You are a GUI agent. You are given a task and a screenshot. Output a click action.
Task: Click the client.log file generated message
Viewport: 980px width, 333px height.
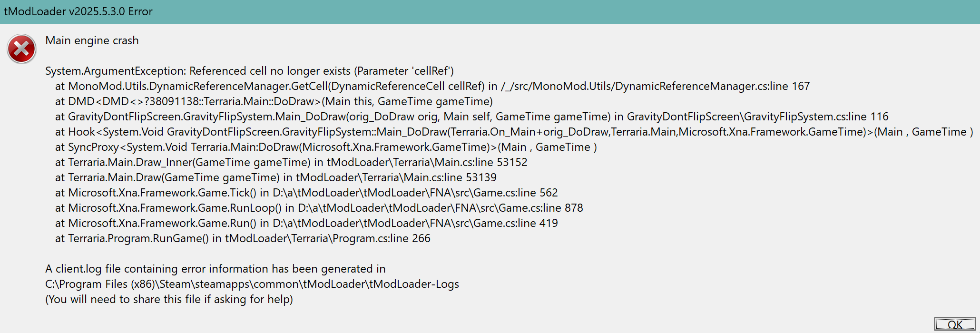click(x=215, y=269)
